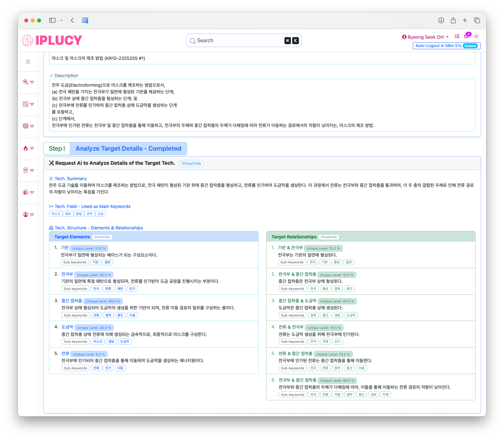
Task: Click the Share icon in Safari toolbar
Action: [x=453, y=20]
